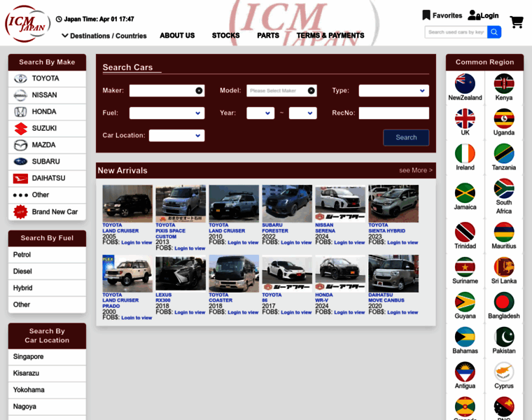
Task: Choose the Tanzania flag icon
Action: [x=504, y=153]
